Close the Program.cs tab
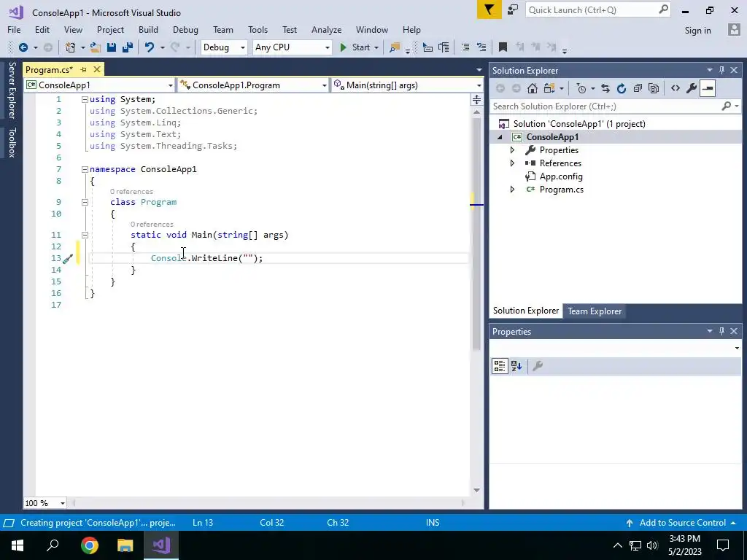Viewport: 747px width, 560px height. pyautogui.click(x=97, y=69)
